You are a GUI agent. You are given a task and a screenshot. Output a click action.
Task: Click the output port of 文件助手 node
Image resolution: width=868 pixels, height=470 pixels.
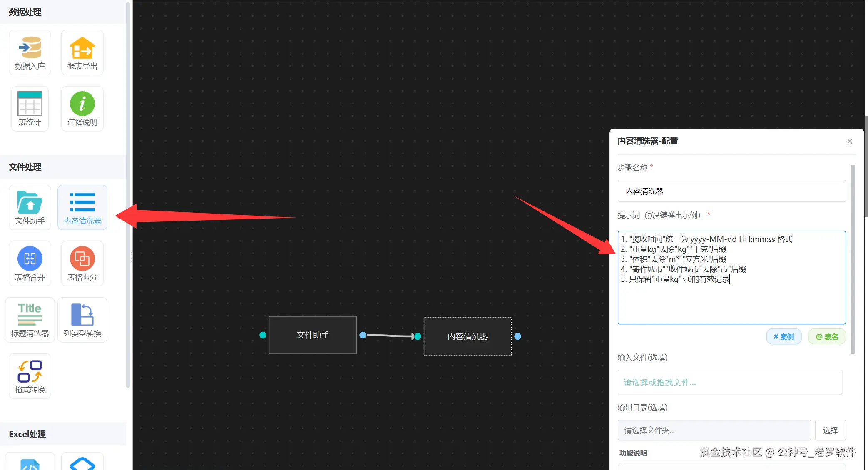click(x=363, y=335)
